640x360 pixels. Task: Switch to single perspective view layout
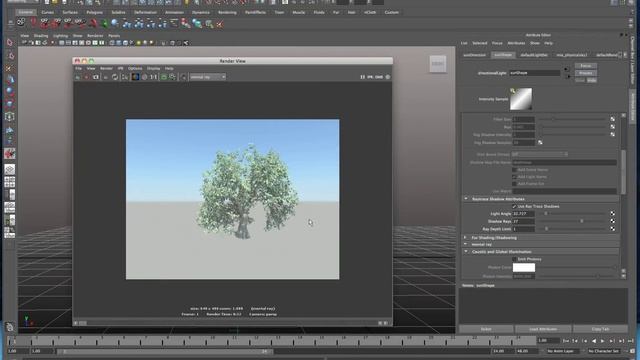pyautogui.click(x=10, y=169)
